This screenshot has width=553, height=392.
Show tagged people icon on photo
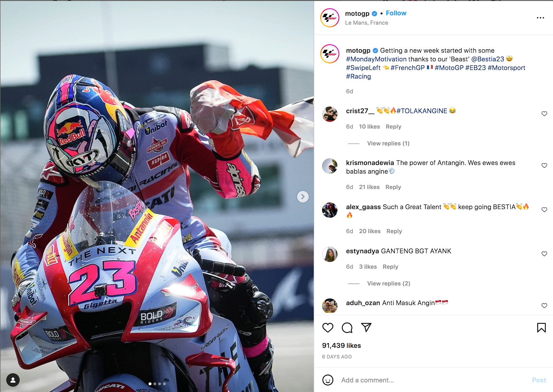point(13,380)
